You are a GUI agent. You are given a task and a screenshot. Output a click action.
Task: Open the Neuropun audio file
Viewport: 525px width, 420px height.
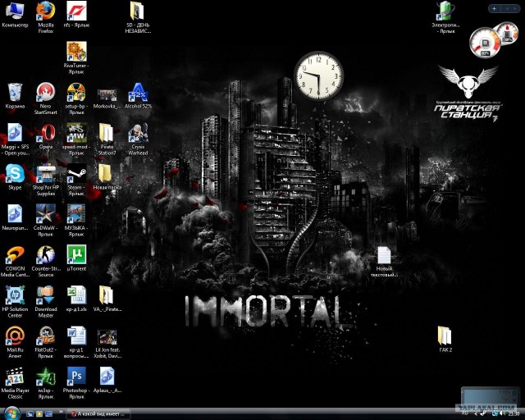[x=15, y=218]
